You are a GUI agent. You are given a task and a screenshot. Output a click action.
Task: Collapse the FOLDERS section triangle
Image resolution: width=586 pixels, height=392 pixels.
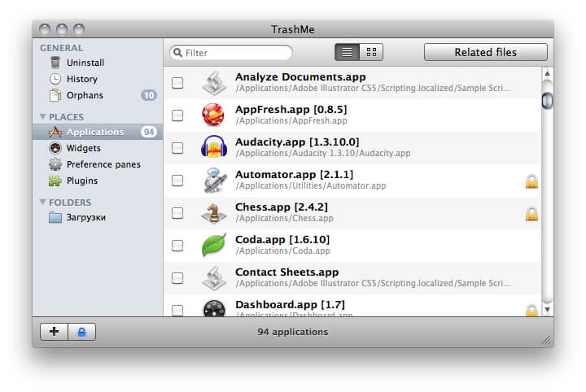42,202
